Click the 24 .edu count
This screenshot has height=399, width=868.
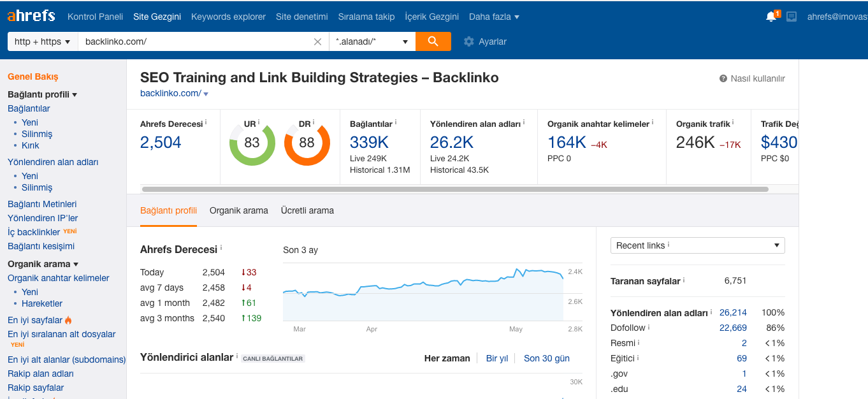742,389
